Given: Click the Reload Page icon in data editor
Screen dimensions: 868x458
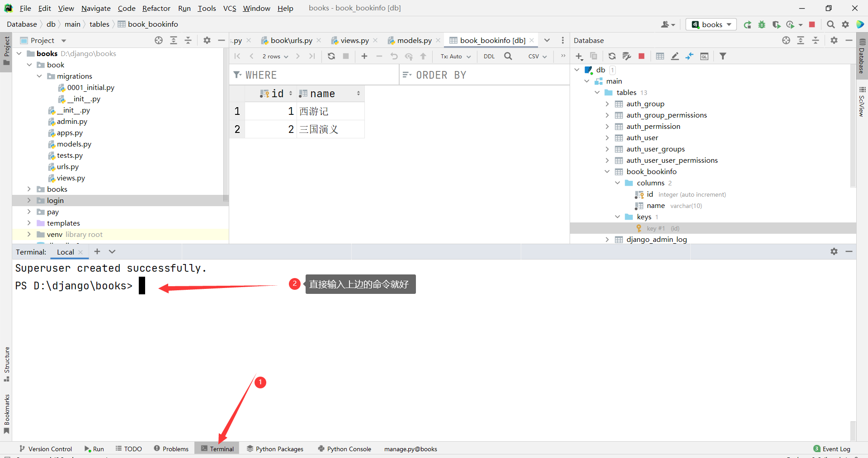Looking at the screenshot, I should click(331, 56).
